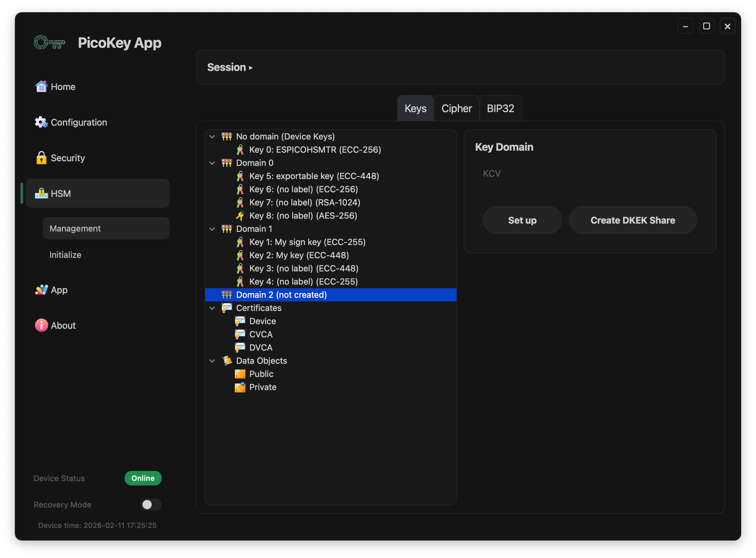The height and width of the screenshot is (558, 756).
Task: Toggle Recovery Mode switch
Action: [151, 505]
